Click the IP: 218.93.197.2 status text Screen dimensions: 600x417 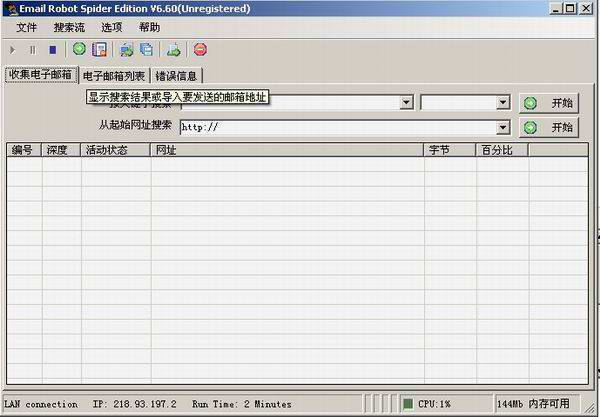134,404
